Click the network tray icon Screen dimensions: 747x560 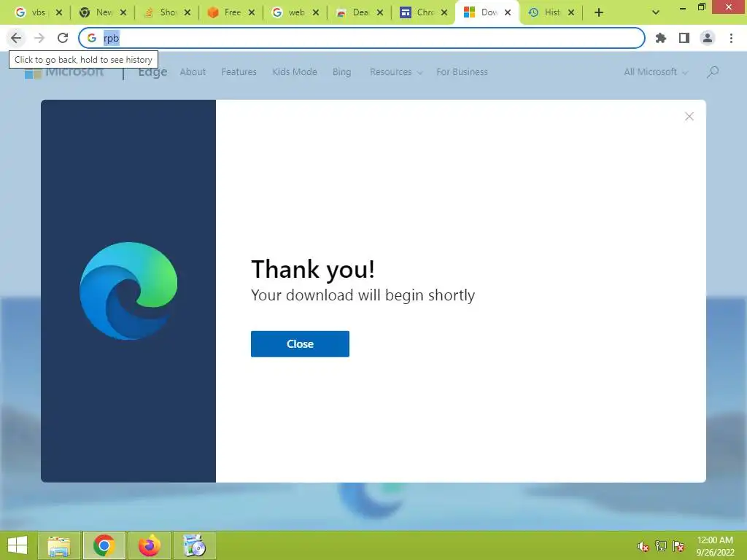click(661, 546)
